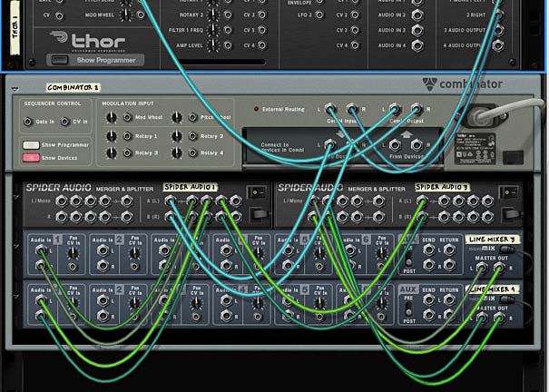Viewport: 549px width, 392px height.
Task: Click the Thor 4 Audio Output jack
Action: point(498,45)
